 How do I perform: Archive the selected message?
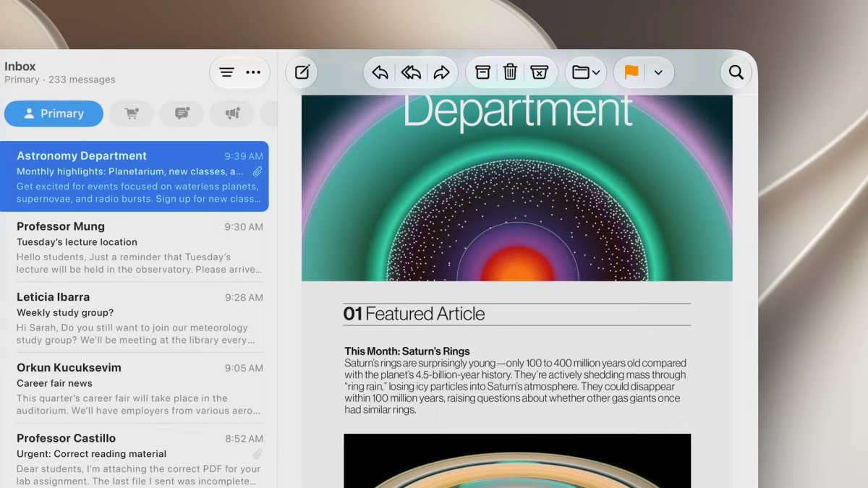pos(482,72)
